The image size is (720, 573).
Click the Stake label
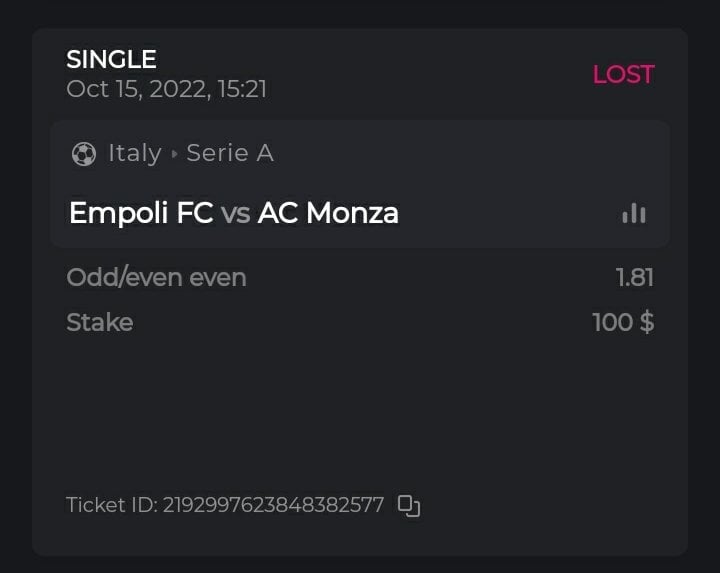(99, 322)
